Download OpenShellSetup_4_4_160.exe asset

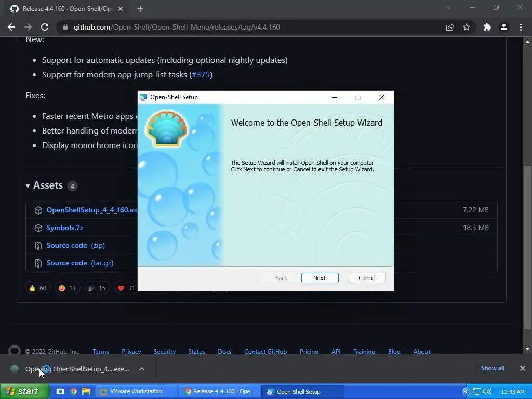[x=91, y=210]
